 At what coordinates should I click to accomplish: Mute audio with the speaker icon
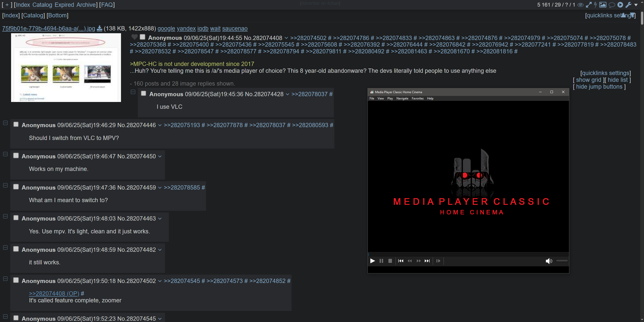coord(549,261)
